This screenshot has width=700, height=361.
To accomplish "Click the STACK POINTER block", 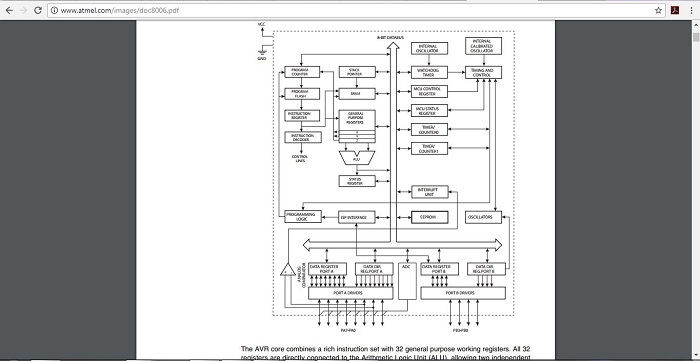I will tap(357, 72).
